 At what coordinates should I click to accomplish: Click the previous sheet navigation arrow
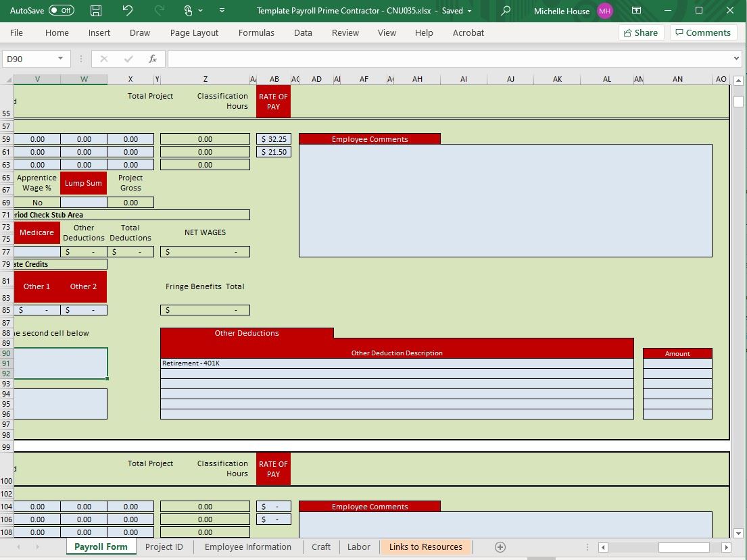tap(18, 547)
